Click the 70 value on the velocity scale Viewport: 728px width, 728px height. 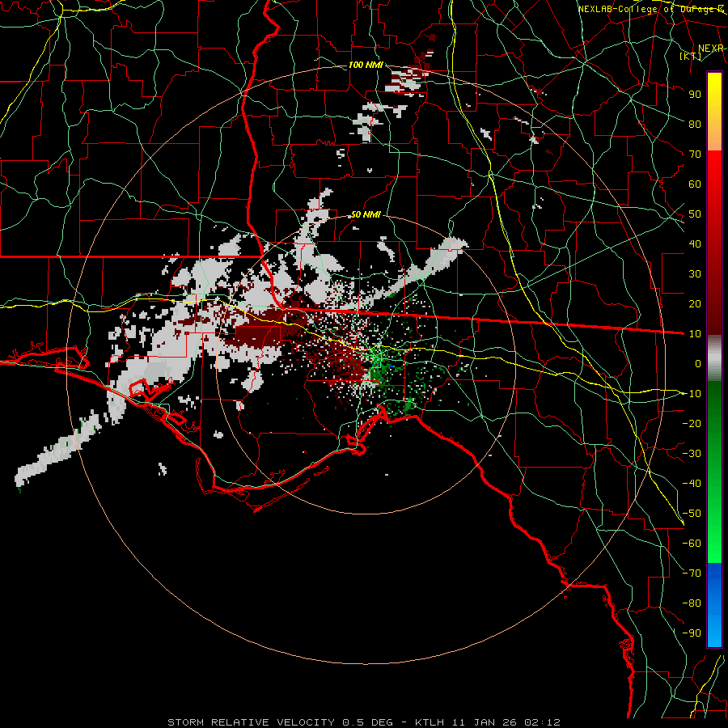(x=695, y=154)
